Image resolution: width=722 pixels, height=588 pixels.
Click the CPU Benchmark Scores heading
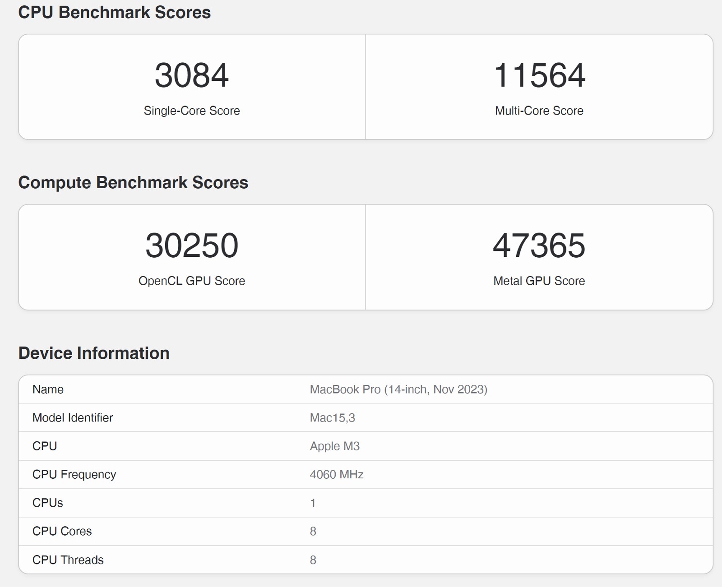(115, 12)
